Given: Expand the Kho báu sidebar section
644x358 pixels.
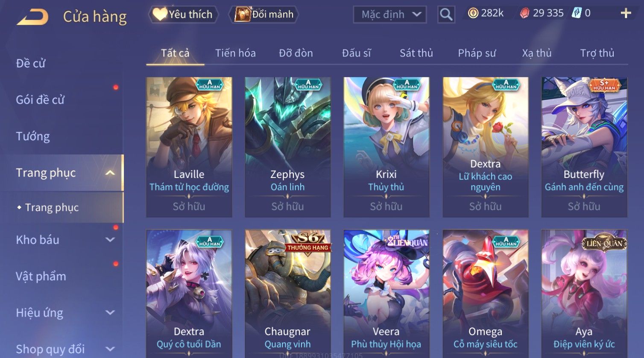Looking at the screenshot, I should pyautogui.click(x=110, y=240).
